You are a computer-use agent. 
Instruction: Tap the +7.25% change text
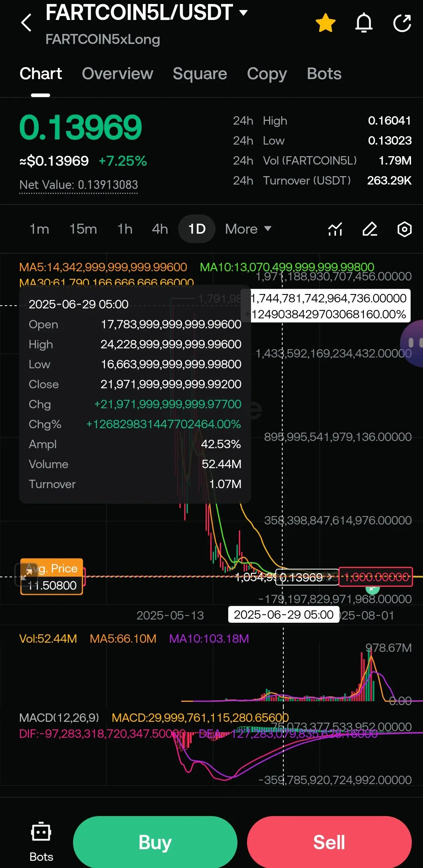tap(123, 161)
